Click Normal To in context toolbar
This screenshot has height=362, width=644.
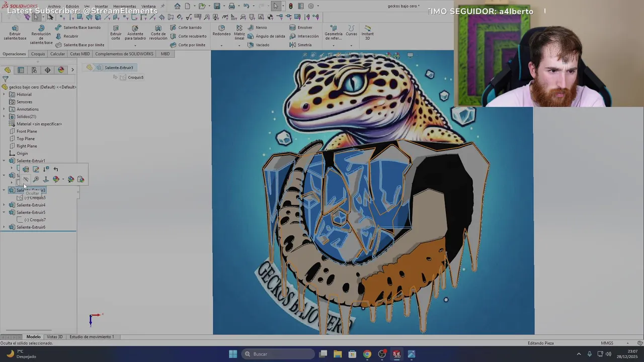pyautogui.click(x=46, y=179)
